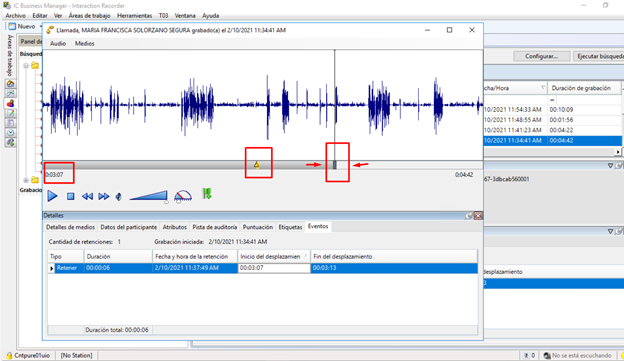Click filter icon on Fecha/Hora column
624x361 pixels.
click(x=543, y=88)
